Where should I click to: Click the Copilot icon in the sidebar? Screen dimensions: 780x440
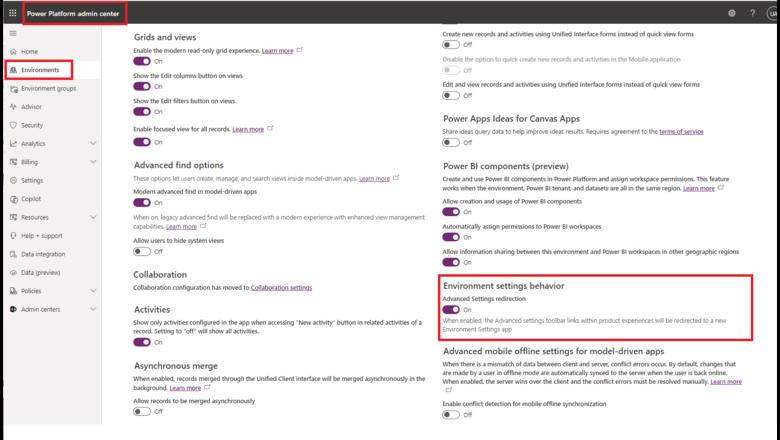click(13, 199)
